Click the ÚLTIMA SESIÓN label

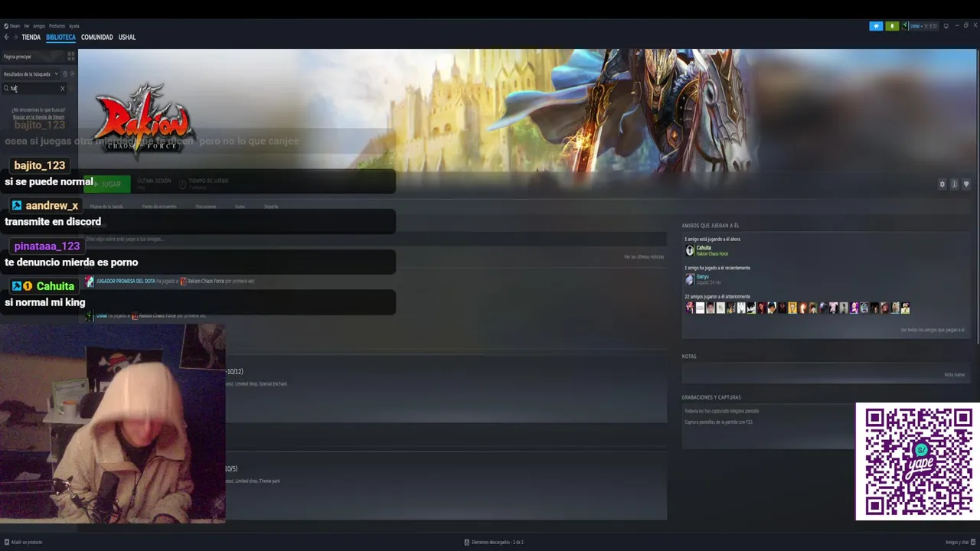point(155,181)
